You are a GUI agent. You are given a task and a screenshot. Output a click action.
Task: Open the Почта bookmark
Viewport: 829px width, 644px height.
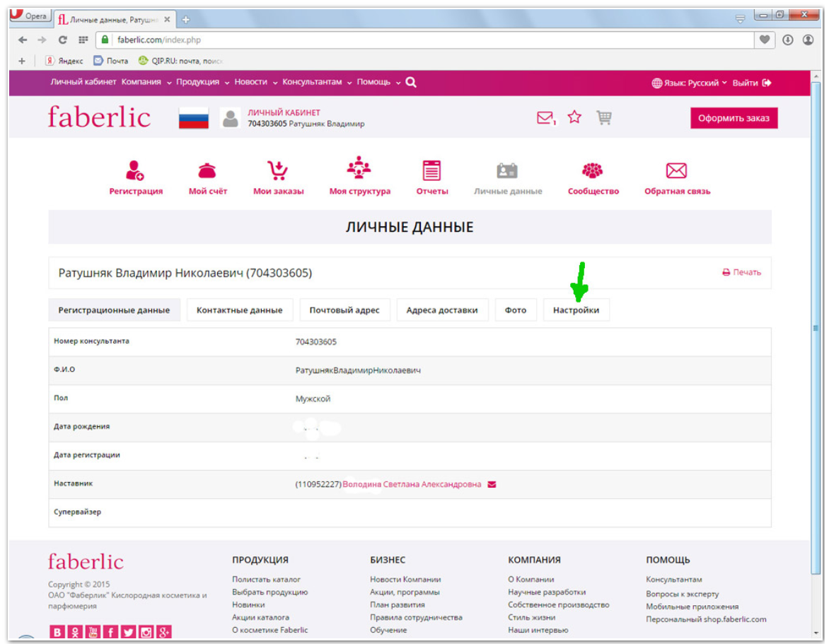[111, 61]
